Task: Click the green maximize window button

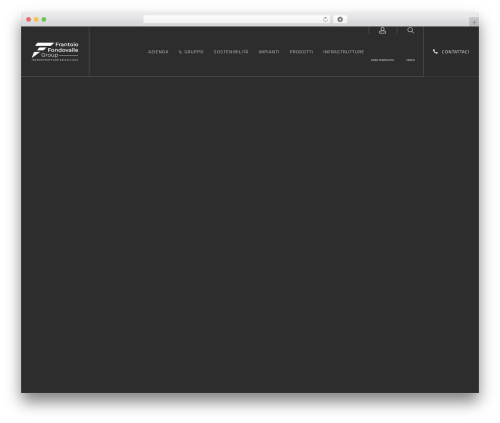Action: pos(44,19)
